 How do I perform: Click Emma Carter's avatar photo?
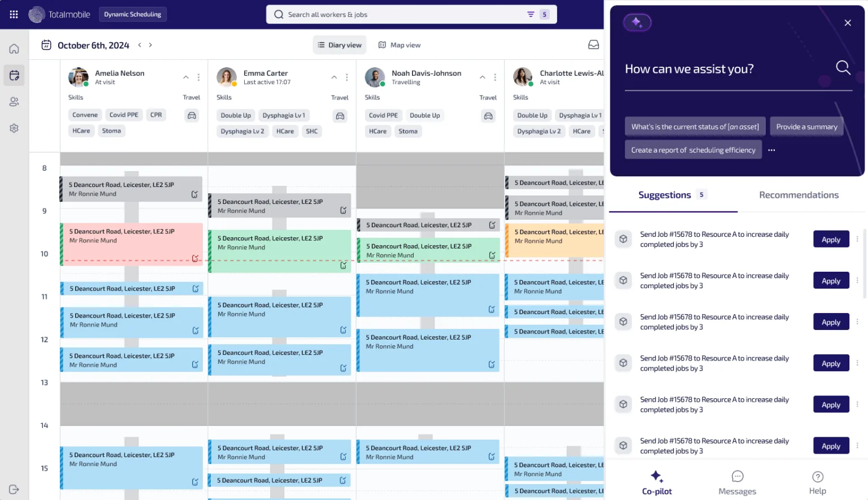tap(227, 77)
